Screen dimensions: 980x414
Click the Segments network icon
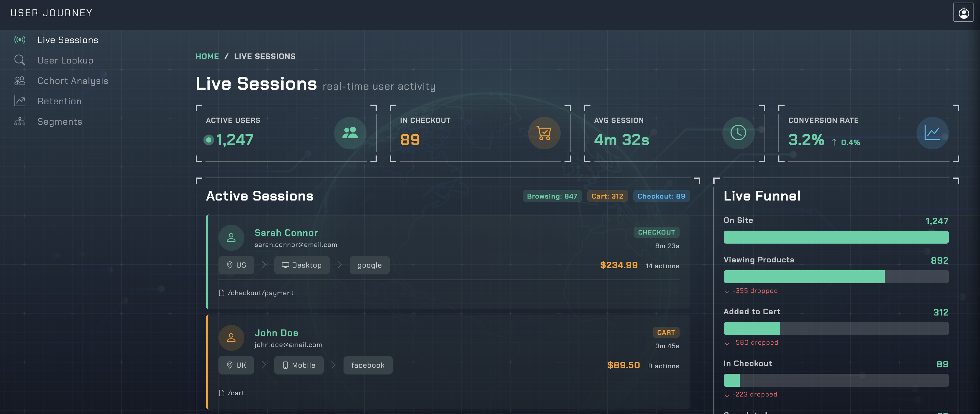(20, 121)
